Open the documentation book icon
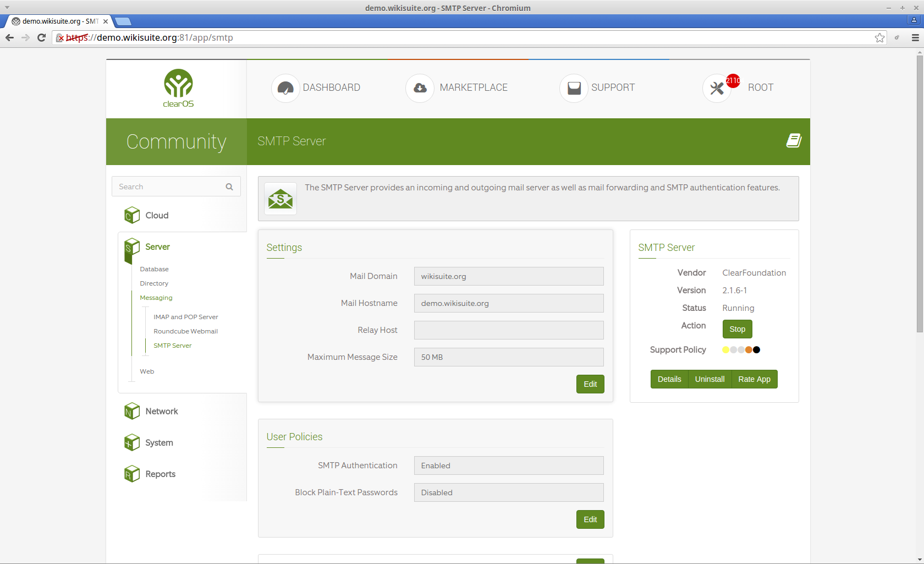This screenshot has height=564, width=924. click(793, 141)
